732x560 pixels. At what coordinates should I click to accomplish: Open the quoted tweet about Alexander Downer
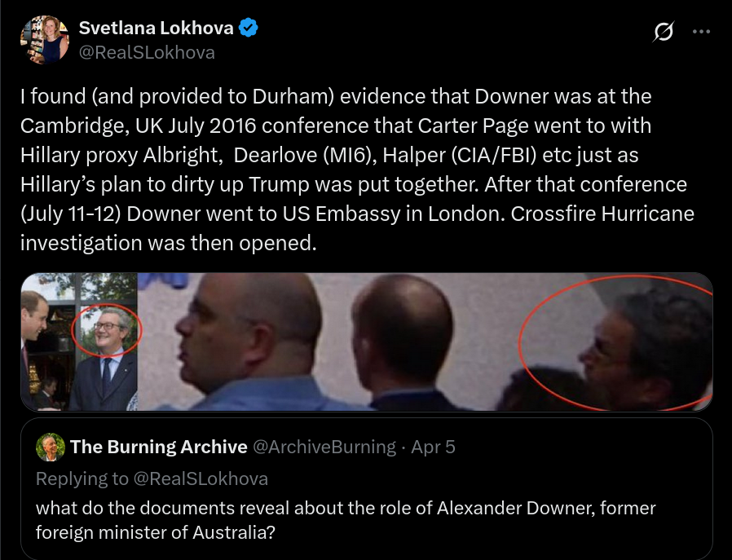coord(367,488)
